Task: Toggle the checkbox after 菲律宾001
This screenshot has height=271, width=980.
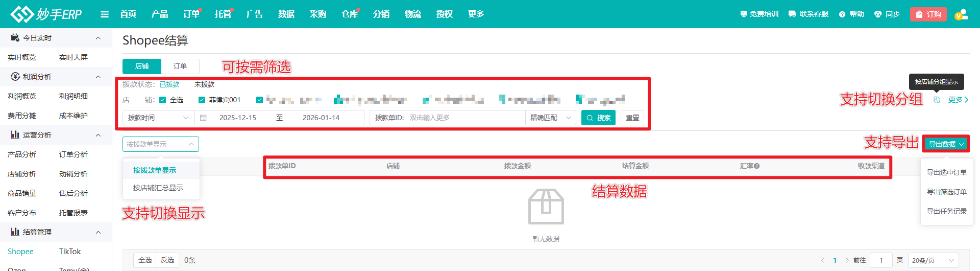Action: coord(259,100)
